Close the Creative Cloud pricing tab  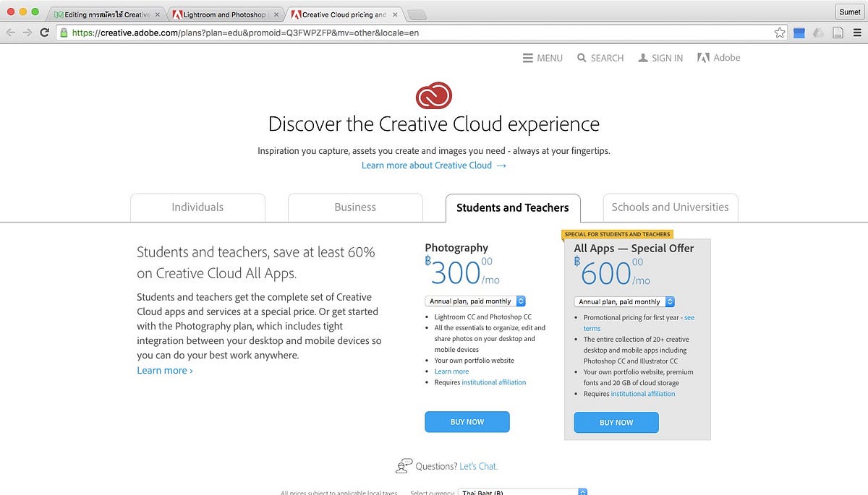click(x=394, y=14)
